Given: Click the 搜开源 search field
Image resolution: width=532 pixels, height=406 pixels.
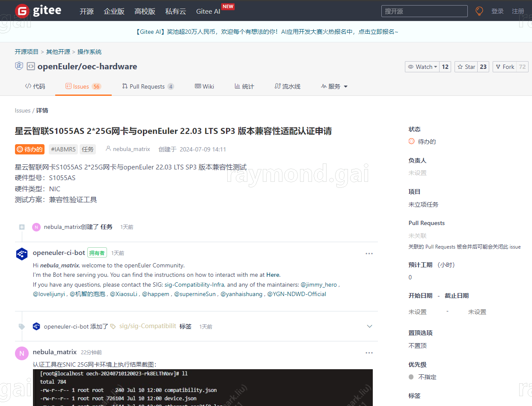Looking at the screenshot, I should 424,11.
